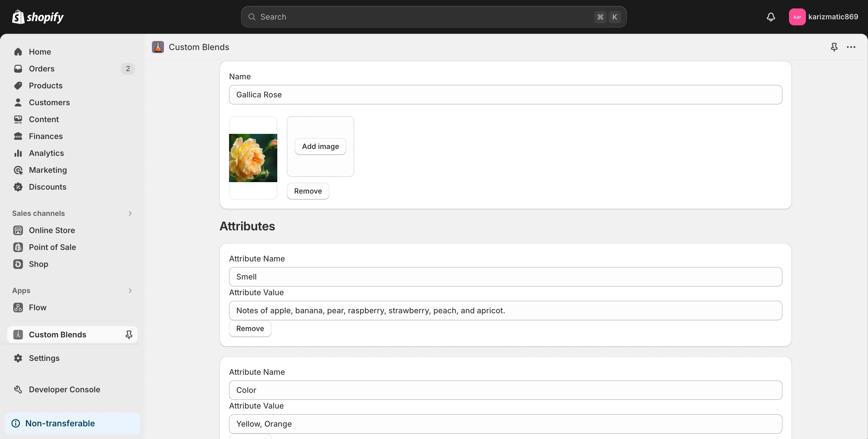Expand the Apps section
Screen dimensions: 868x439
coord(130,290)
